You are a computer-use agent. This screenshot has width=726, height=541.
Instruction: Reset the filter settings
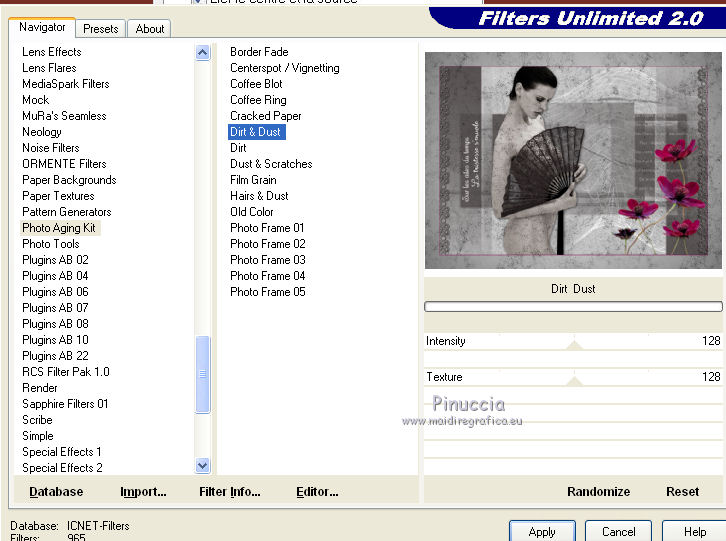[682, 491]
